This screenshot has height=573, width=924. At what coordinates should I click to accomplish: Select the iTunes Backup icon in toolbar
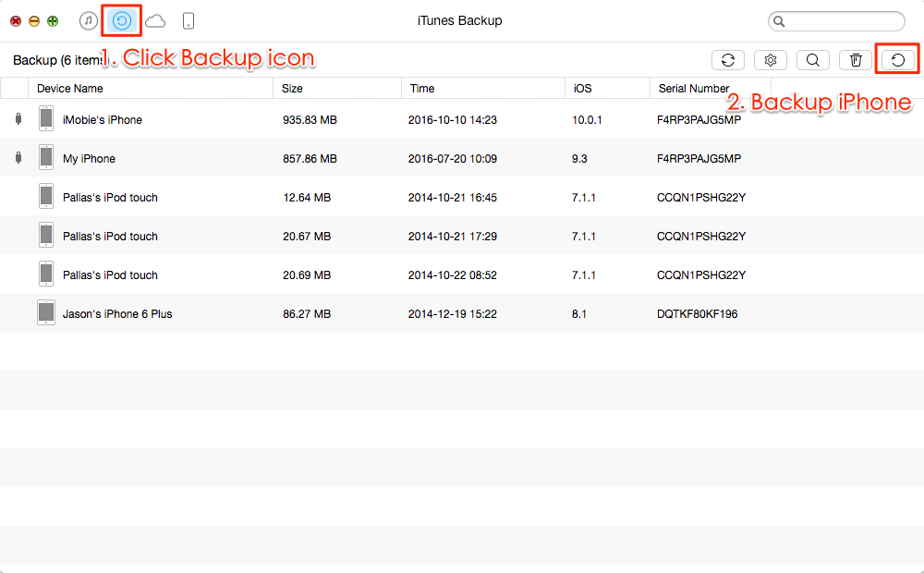pos(122,21)
